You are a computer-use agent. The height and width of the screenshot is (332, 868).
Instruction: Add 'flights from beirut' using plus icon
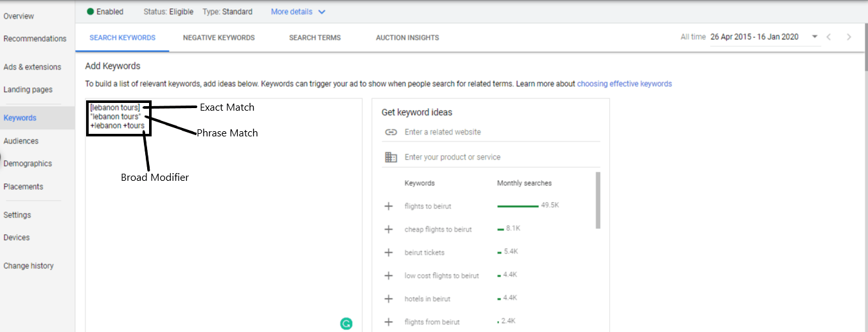388,322
